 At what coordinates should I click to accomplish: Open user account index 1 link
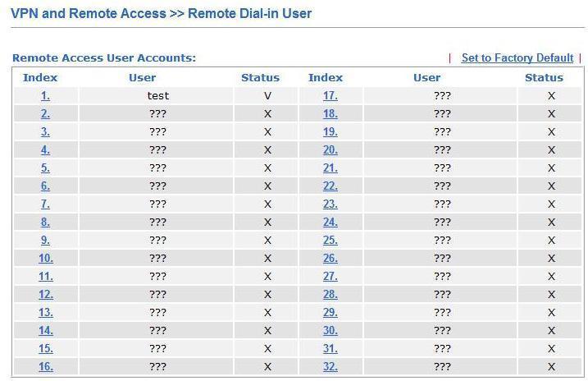pyautogui.click(x=45, y=96)
